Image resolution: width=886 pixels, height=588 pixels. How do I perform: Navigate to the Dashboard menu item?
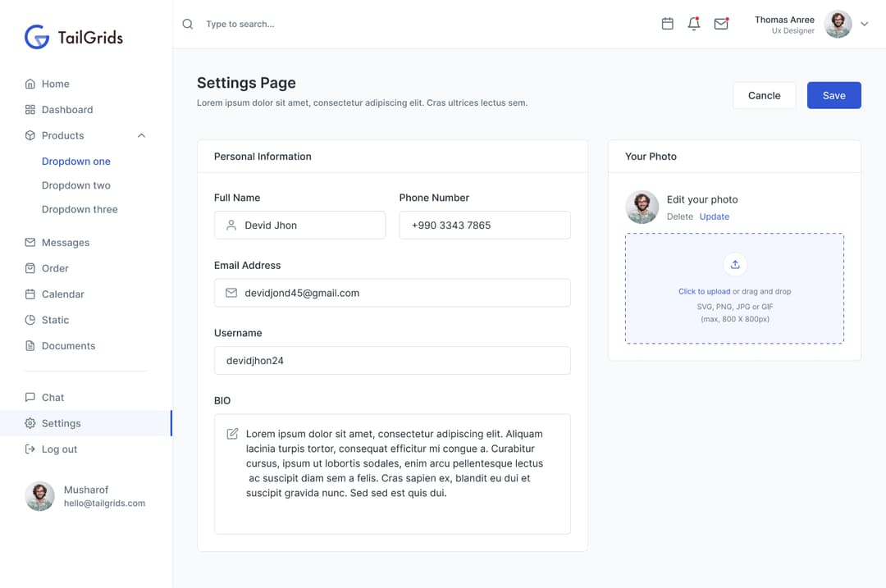pos(66,109)
